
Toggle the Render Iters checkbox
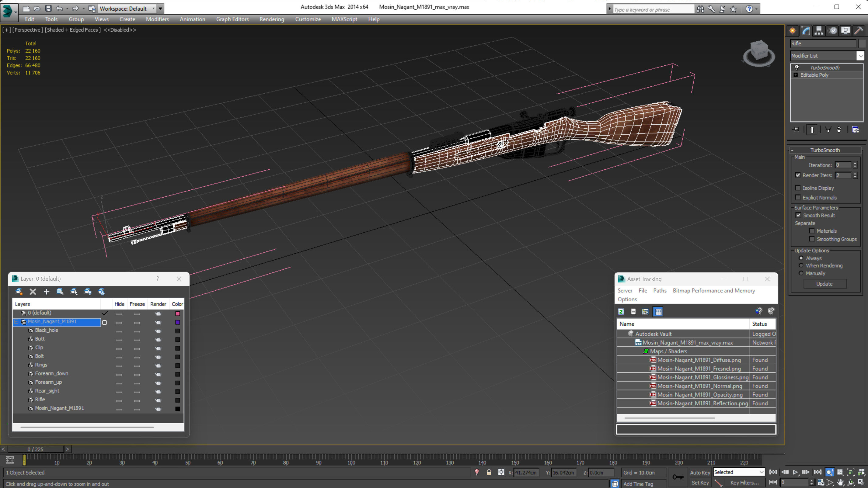tap(798, 175)
